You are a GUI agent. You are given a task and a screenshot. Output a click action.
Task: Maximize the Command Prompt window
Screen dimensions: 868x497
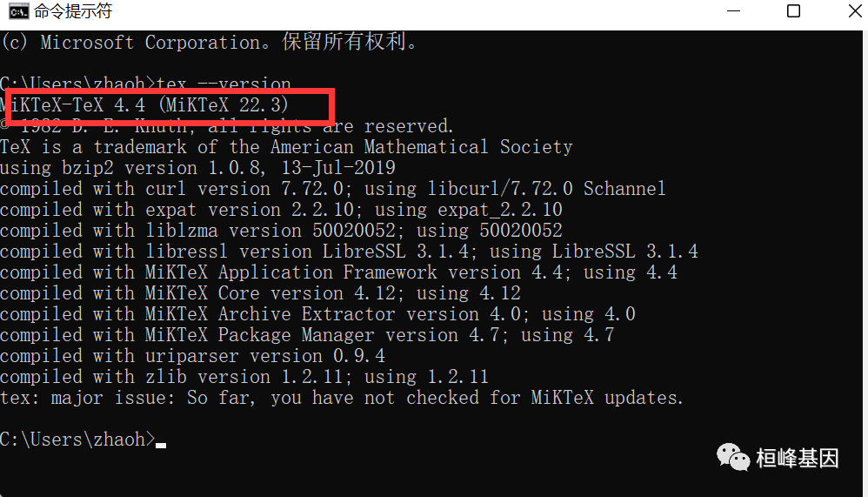[793, 11]
